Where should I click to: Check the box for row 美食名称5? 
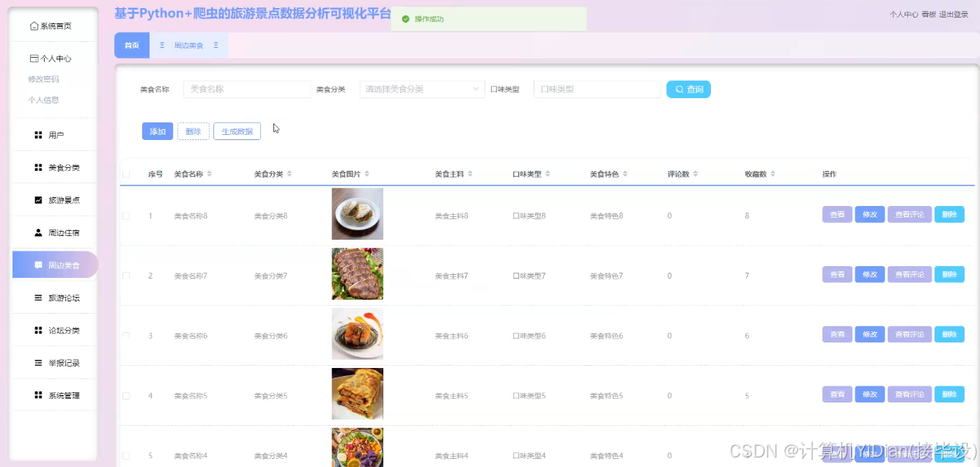pos(126,396)
